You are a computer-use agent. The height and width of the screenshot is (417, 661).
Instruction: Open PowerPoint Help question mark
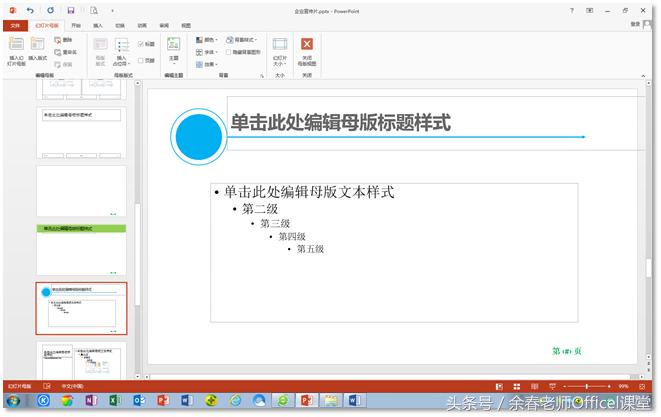tap(572, 11)
